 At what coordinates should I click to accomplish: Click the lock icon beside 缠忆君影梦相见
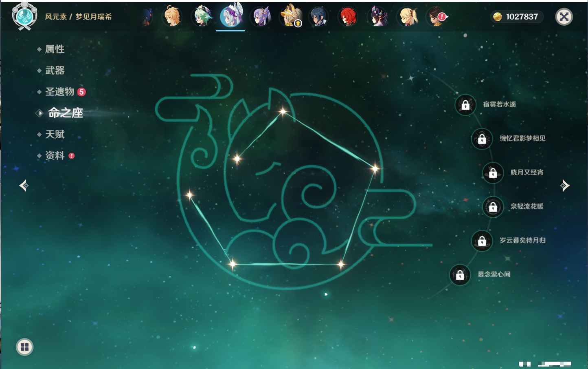click(482, 139)
